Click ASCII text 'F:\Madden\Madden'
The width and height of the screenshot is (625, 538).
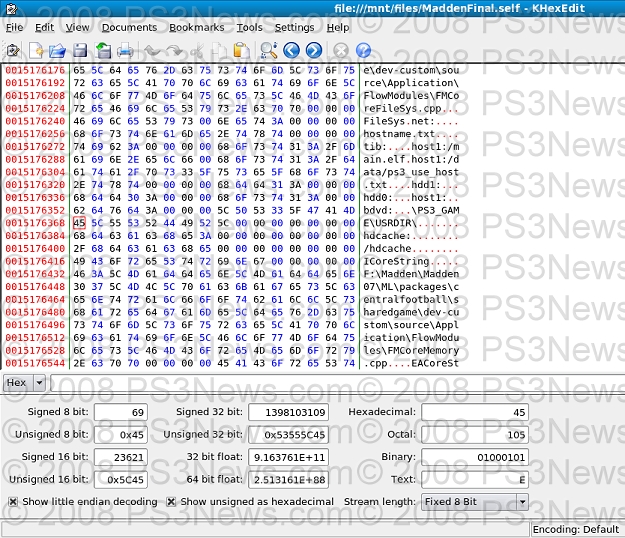pos(411,274)
